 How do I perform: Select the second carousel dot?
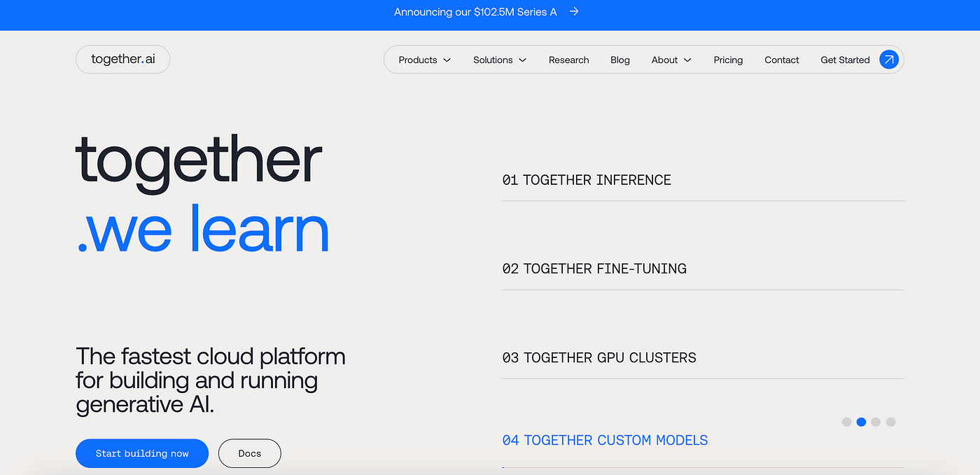click(861, 422)
